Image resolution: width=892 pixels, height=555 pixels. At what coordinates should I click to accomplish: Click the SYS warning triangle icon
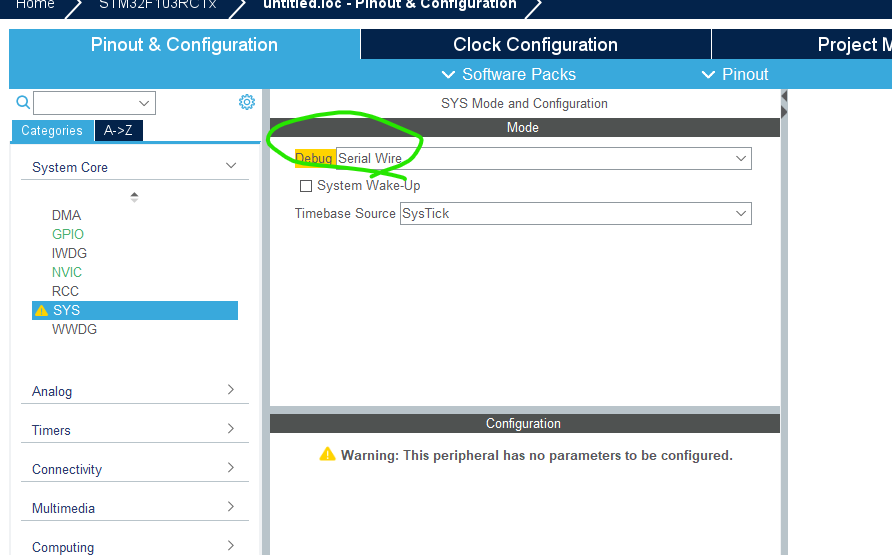(42, 310)
